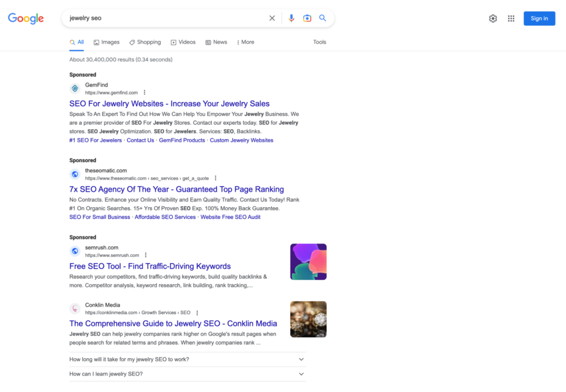Visit GemFind Products sitelink
The width and height of the screenshot is (566, 392).
pos(182,140)
